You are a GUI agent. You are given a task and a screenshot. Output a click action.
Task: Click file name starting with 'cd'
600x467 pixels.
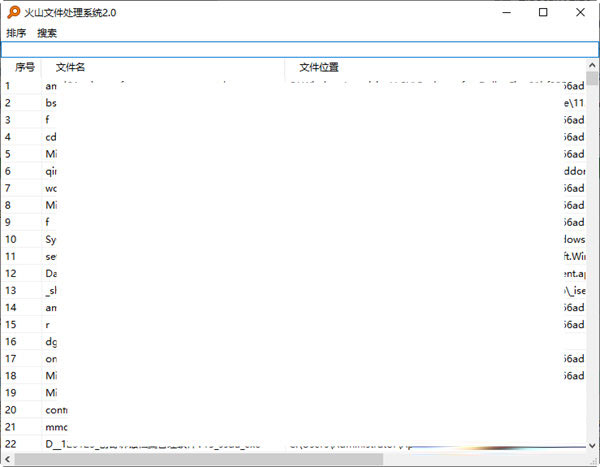point(51,137)
